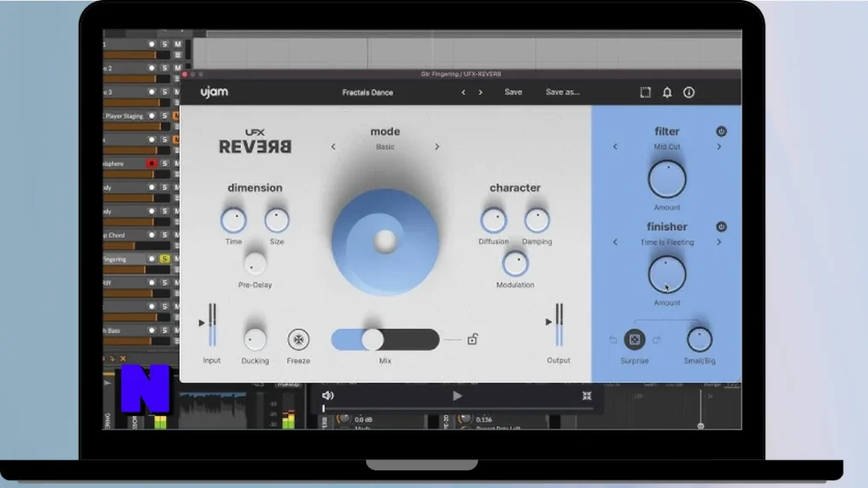Click the large blue center dial
The width and height of the screenshot is (868, 488).
386,241
